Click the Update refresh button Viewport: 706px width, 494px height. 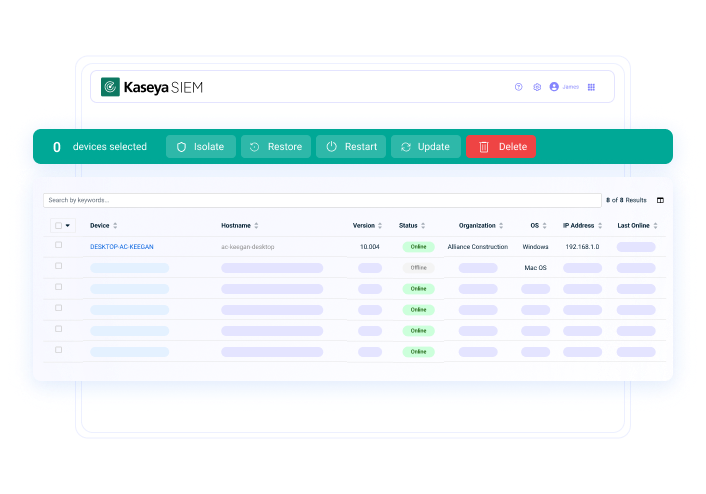(x=425, y=147)
